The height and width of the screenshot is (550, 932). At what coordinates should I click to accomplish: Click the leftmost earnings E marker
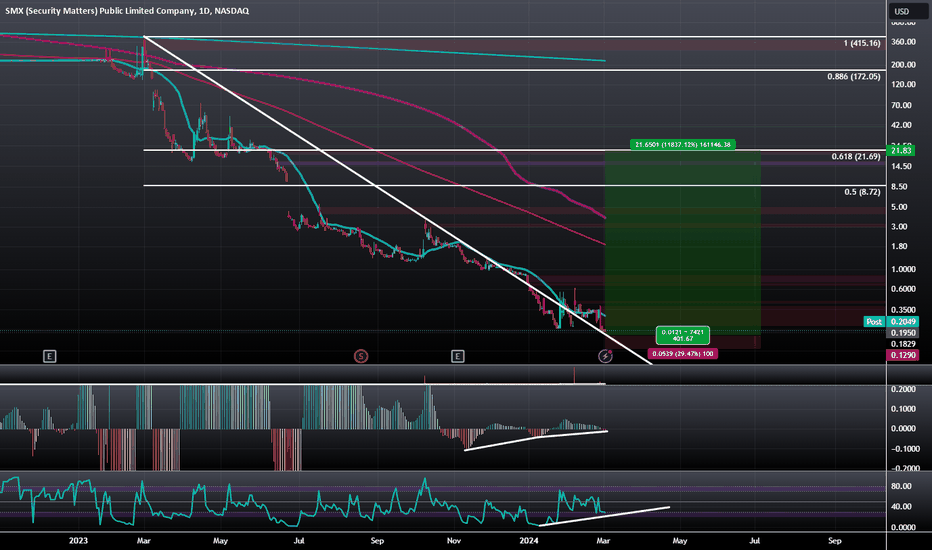48,355
